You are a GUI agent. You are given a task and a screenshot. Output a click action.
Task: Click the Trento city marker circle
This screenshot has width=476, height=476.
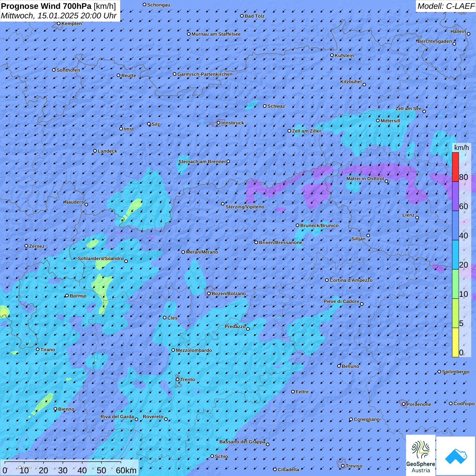click(x=177, y=379)
